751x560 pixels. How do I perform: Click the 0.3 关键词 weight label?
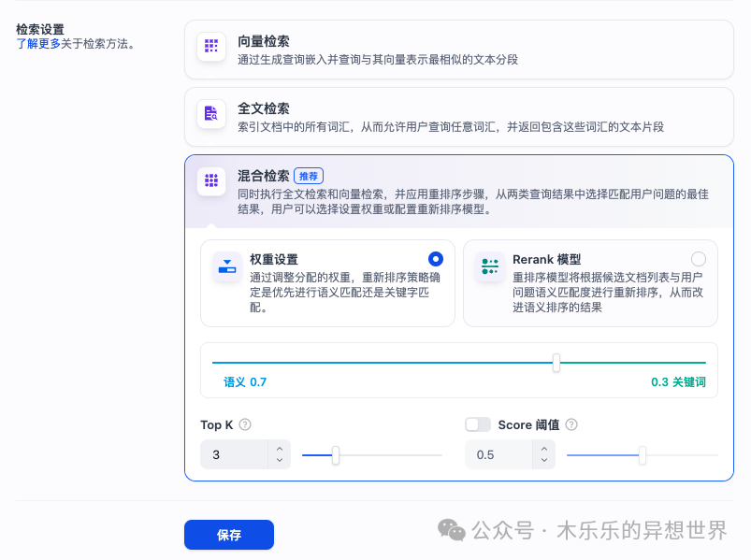click(x=678, y=382)
